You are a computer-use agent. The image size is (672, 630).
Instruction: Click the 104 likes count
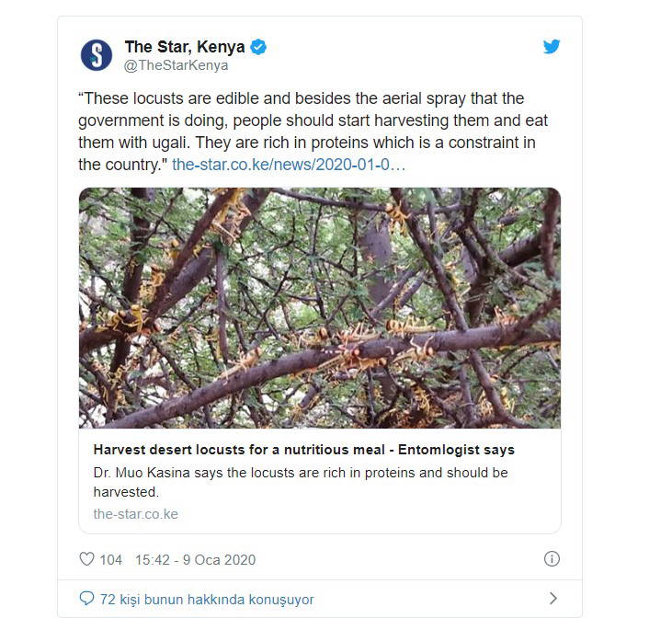(x=110, y=560)
